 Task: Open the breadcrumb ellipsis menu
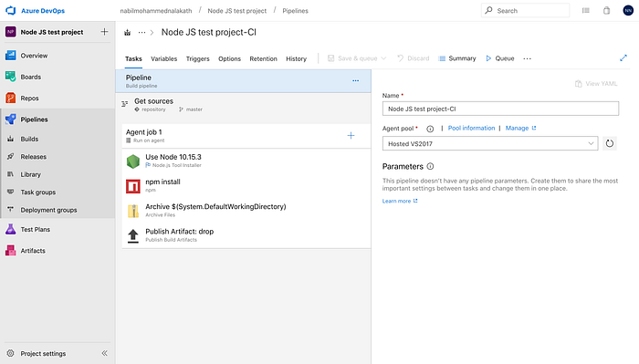[x=141, y=33]
